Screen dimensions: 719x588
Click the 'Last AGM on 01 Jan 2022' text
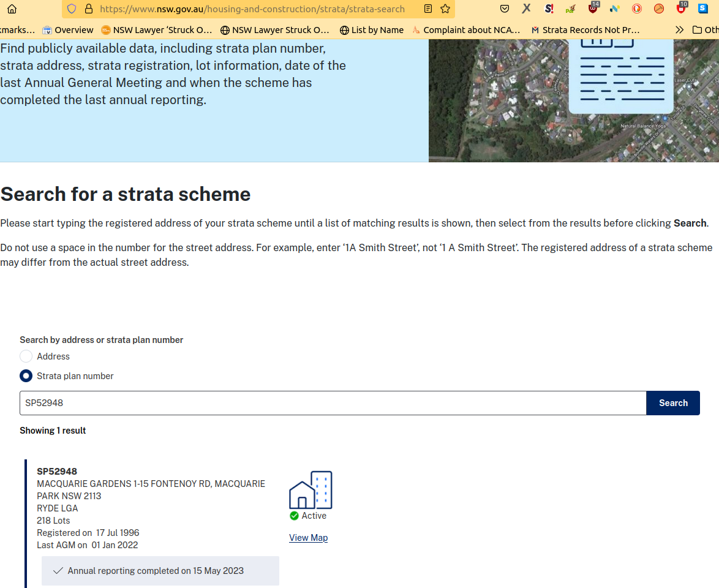(x=88, y=545)
